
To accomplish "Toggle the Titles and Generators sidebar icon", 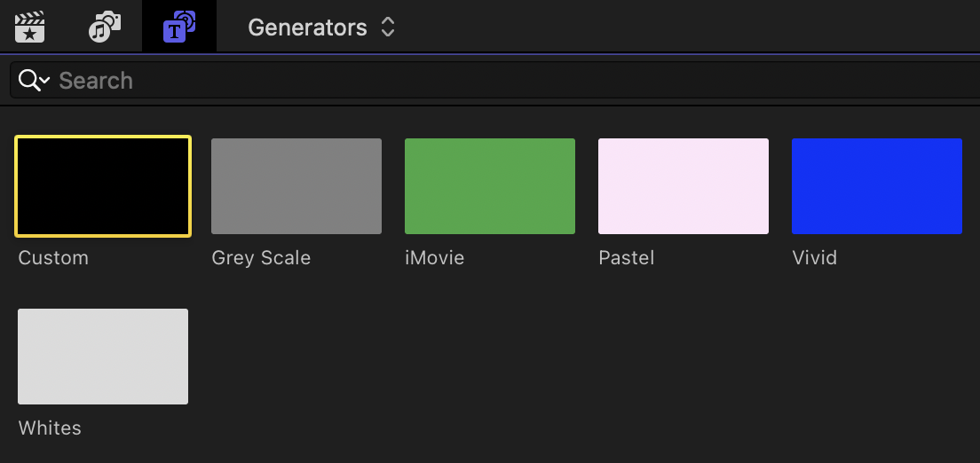I will 179,27.
